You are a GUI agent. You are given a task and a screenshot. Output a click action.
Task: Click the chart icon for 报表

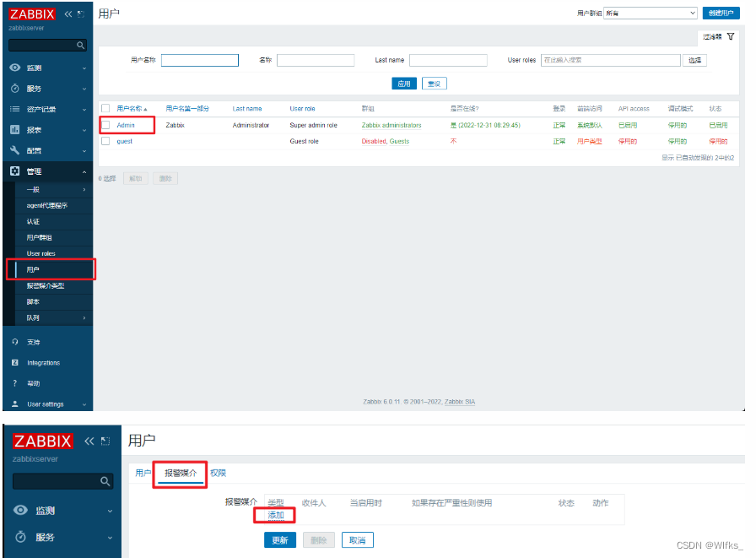15,130
